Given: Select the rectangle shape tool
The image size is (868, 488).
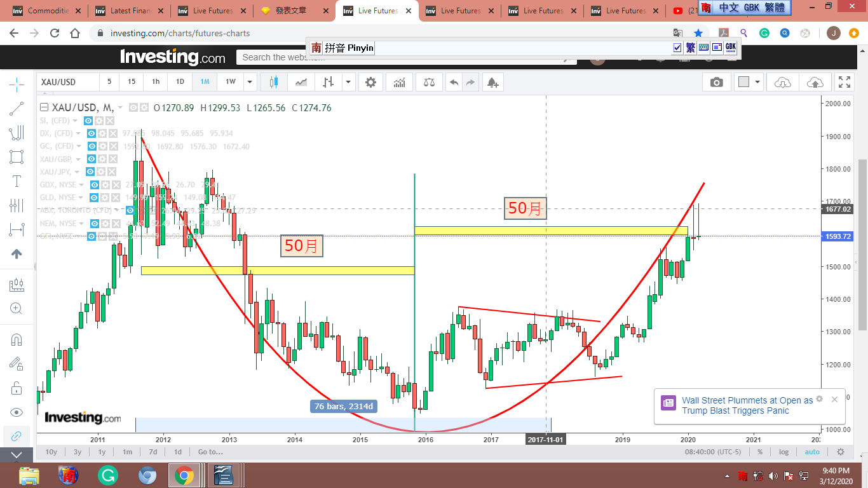Looking at the screenshot, I should [x=17, y=157].
